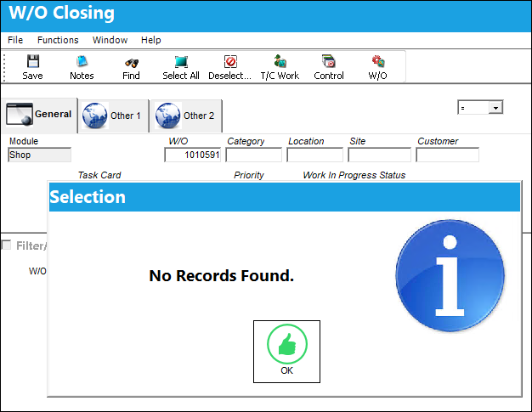Open T/C Work from toolbar

280,67
